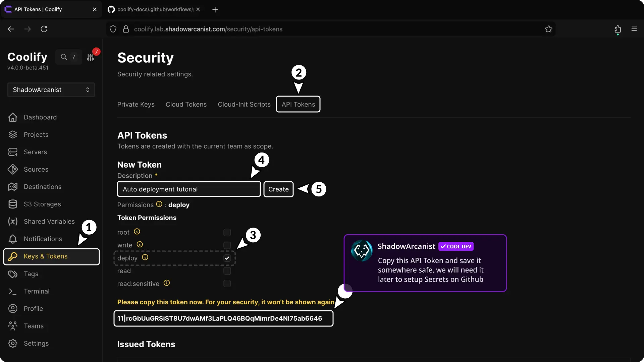This screenshot has width=644, height=362.
Task: Go to Shared Variables
Action: click(x=49, y=222)
